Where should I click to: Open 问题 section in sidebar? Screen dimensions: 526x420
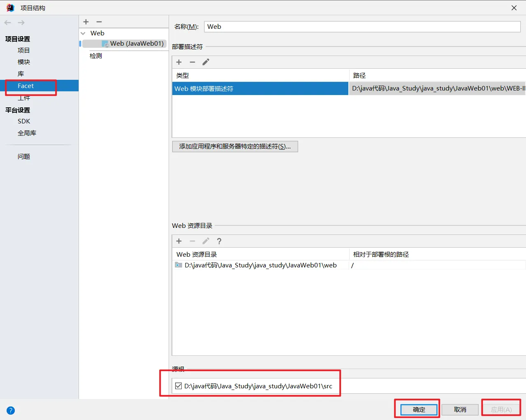[x=24, y=156]
